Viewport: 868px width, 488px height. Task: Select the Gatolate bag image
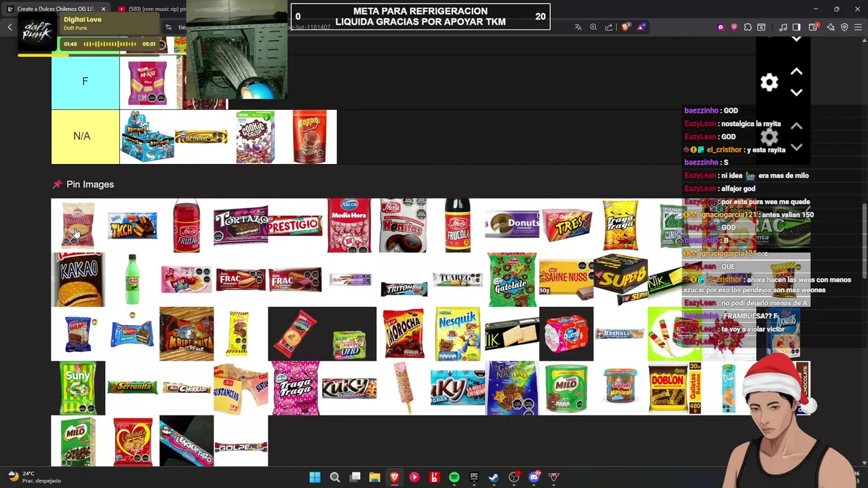pos(512,279)
